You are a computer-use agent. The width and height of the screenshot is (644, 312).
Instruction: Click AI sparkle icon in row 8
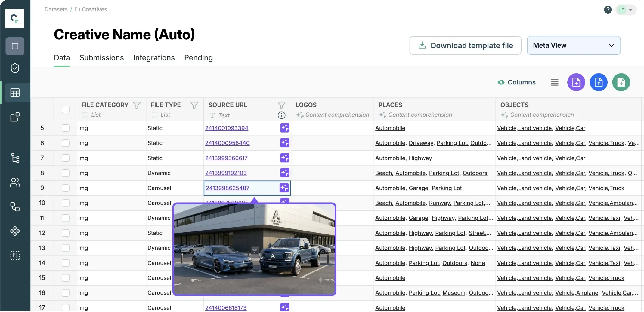pyautogui.click(x=285, y=173)
